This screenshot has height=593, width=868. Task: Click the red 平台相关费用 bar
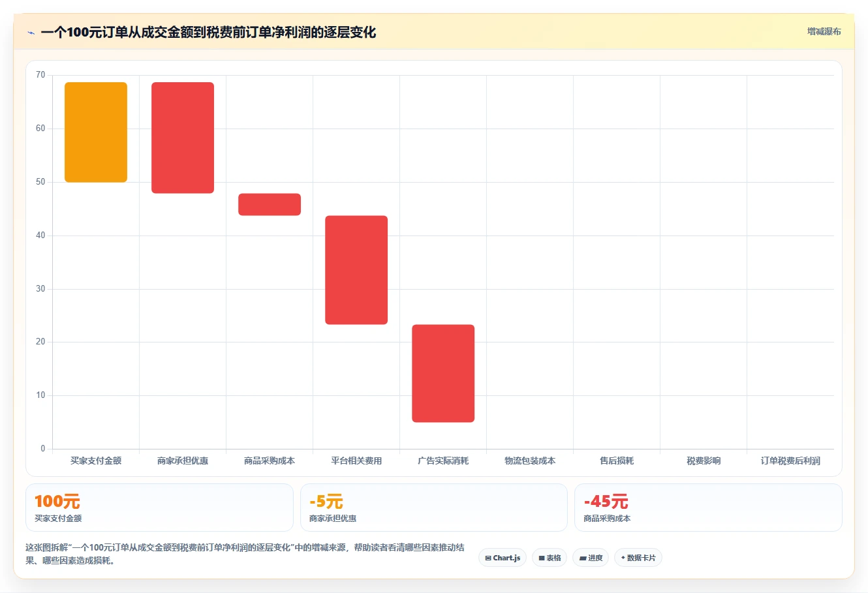[x=356, y=270]
